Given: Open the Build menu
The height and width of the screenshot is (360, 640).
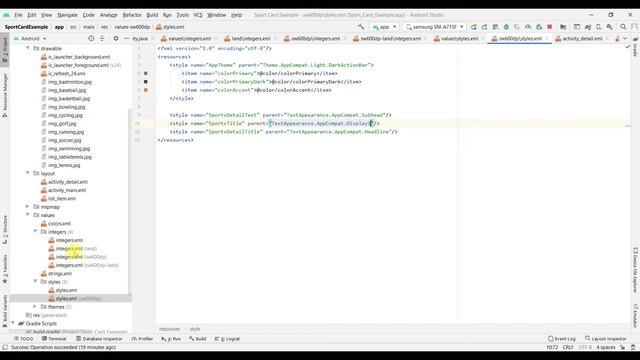Looking at the screenshot, I should point(152,15).
